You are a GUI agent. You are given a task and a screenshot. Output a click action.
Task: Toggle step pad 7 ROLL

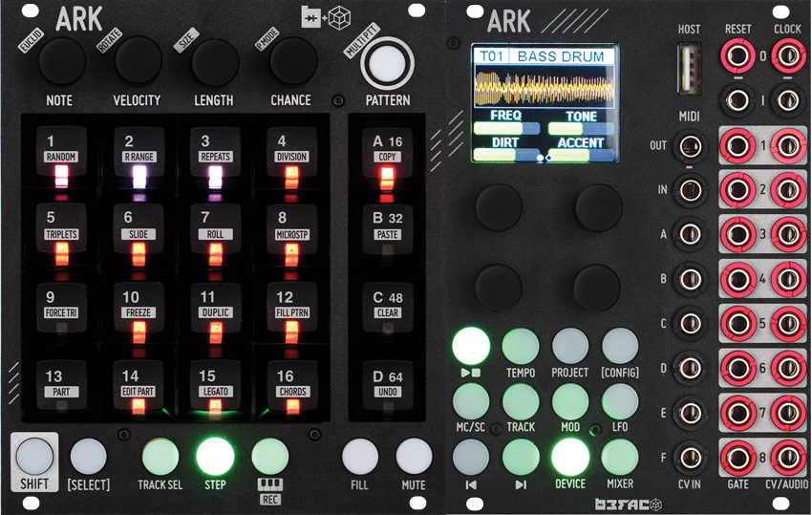tap(215, 236)
